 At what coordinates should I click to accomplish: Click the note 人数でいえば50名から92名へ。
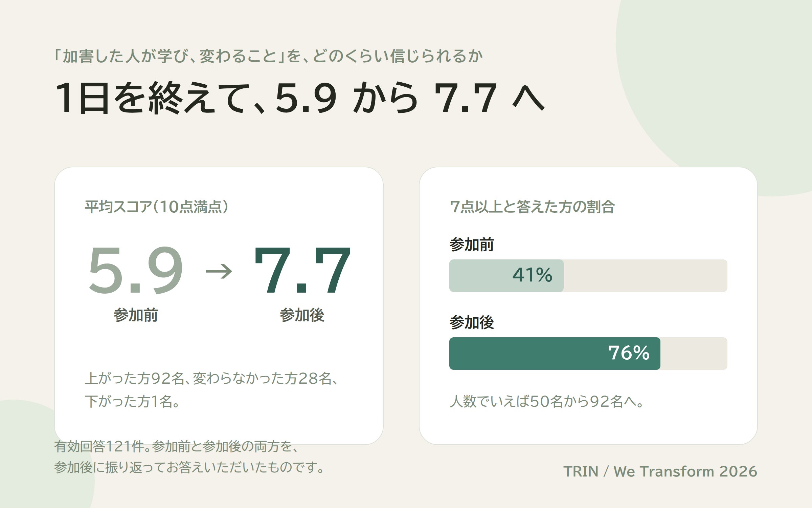coord(547,401)
